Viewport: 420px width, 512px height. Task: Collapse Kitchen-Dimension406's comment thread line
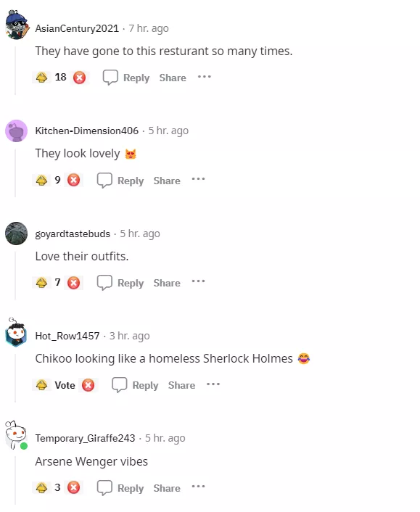(15, 173)
